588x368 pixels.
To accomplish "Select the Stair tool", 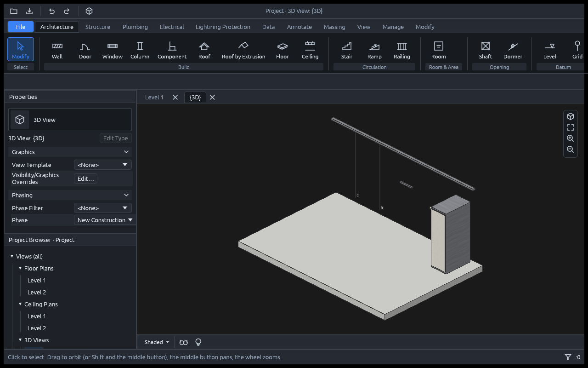I will pos(347,50).
